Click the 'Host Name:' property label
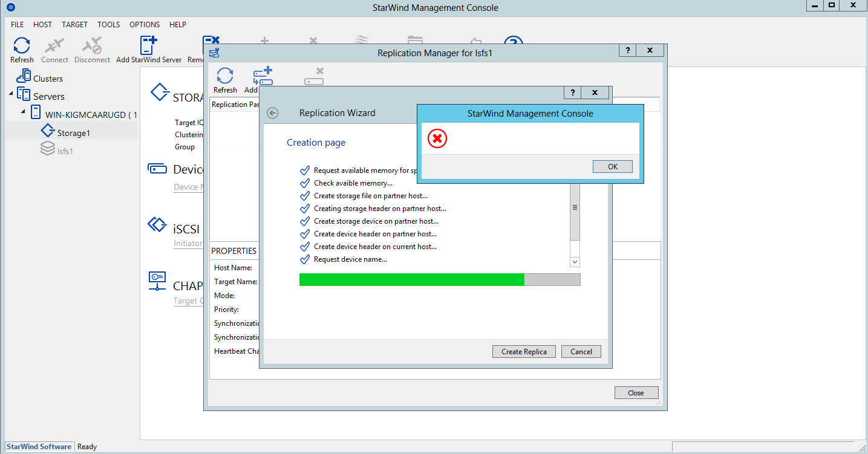 click(233, 267)
